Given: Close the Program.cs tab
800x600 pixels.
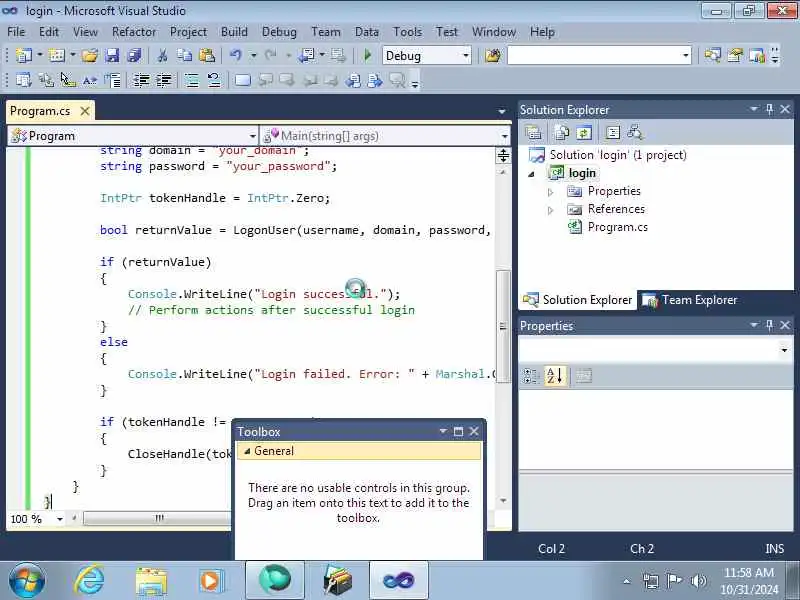Looking at the screenshot, I should 85,111.
